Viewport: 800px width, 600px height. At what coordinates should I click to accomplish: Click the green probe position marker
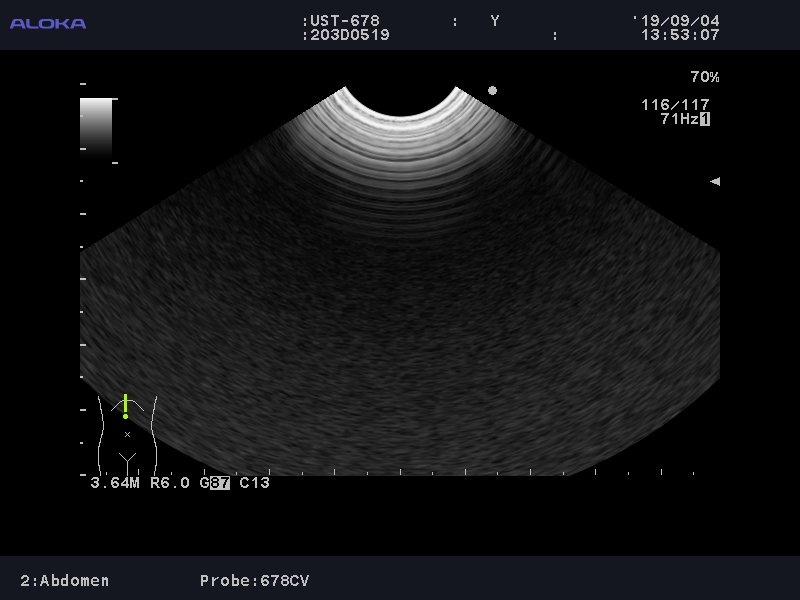pos(125,406)
